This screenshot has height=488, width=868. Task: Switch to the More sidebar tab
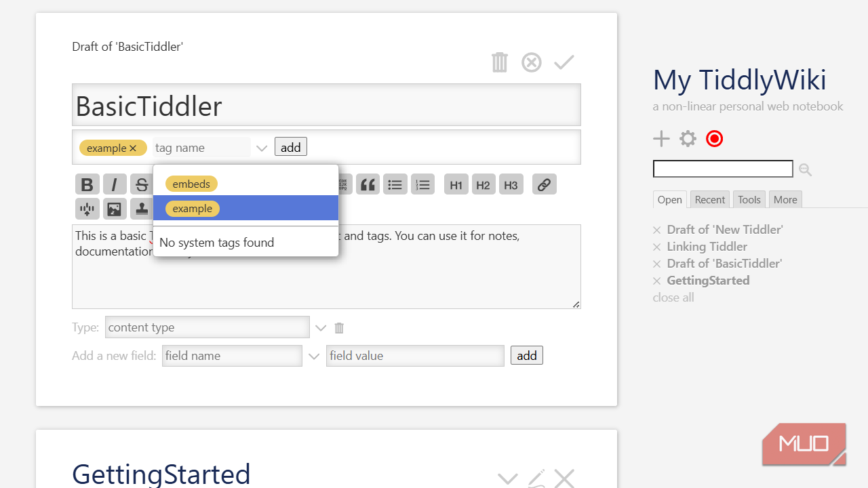pos(785,199)
